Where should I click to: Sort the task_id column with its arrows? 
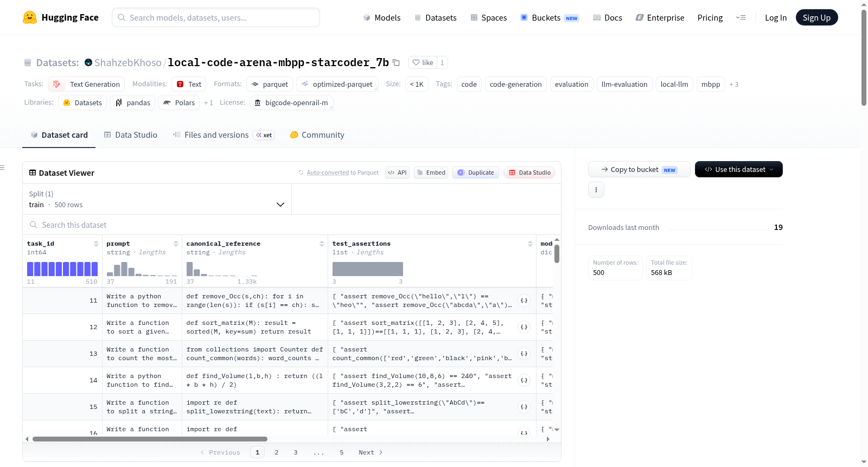(96, 244)
